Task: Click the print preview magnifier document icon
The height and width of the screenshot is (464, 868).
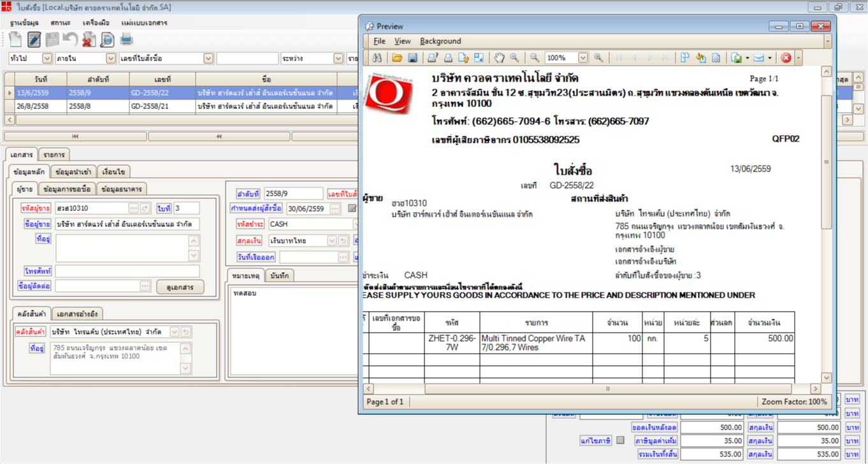Action: tap(106, 39)
